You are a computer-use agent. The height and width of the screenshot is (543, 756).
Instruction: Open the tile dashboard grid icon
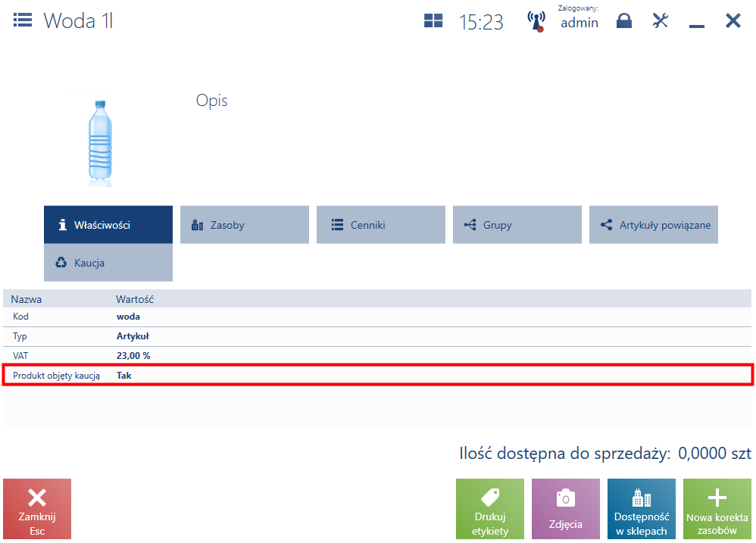point(433,20)
